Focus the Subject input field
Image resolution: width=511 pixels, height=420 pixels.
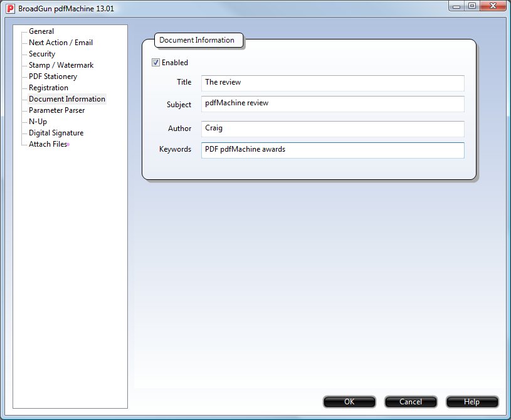(x=332, y=103)
